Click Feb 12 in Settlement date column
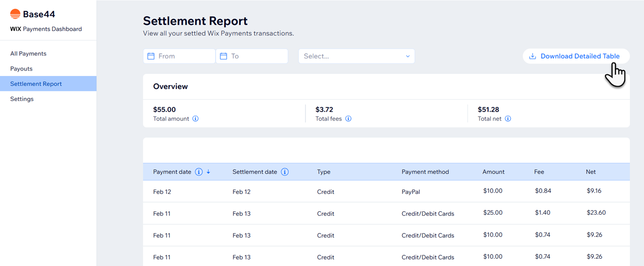The height and width of the screenshot is (266, 644). pos(242,192)
